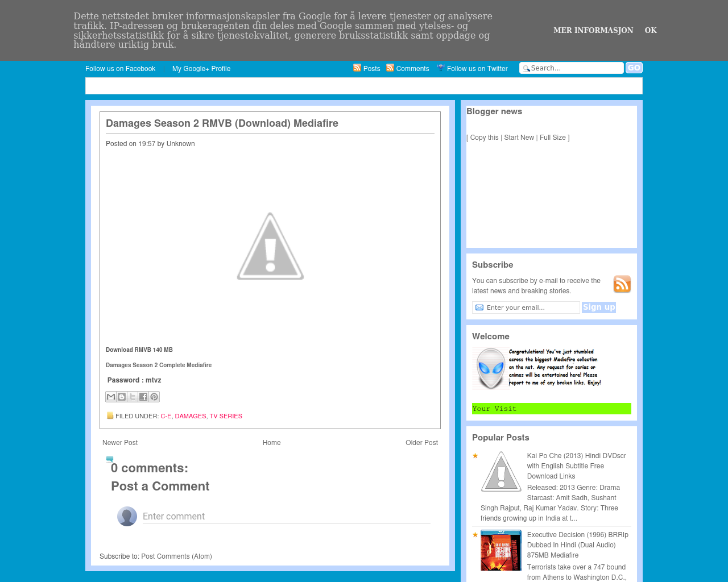The width and height of the screenshot is (728, 582).
Task: Click large orange RSS icon in Subscribe
Action: tap(622, 284)
